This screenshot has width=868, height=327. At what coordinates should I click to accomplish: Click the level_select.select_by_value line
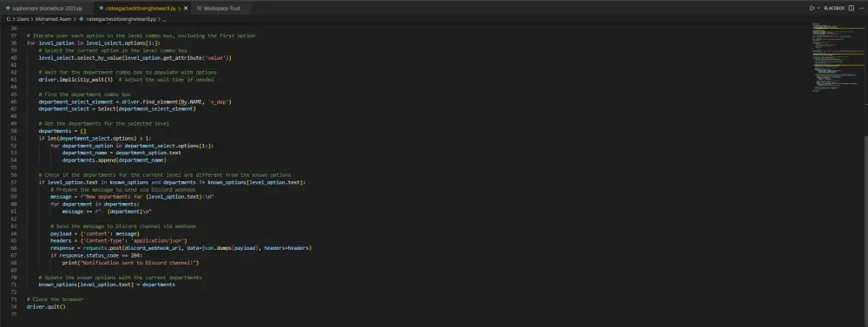135,57
